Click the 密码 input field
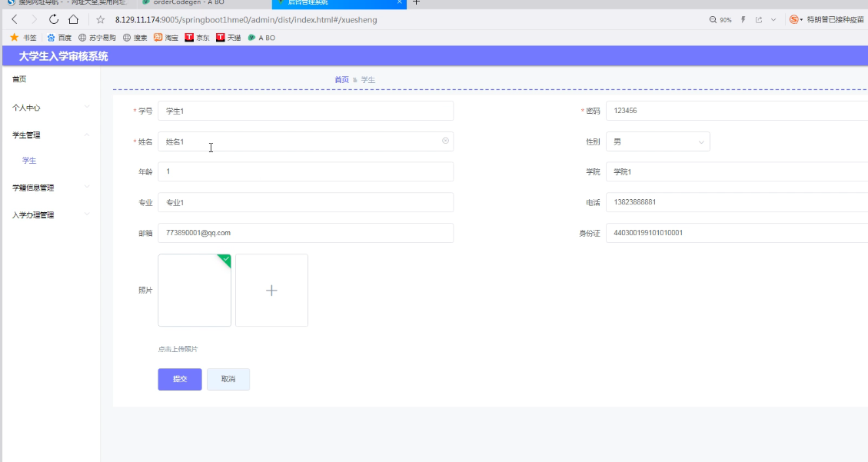The image size is (868, 462). coord(737,111)
